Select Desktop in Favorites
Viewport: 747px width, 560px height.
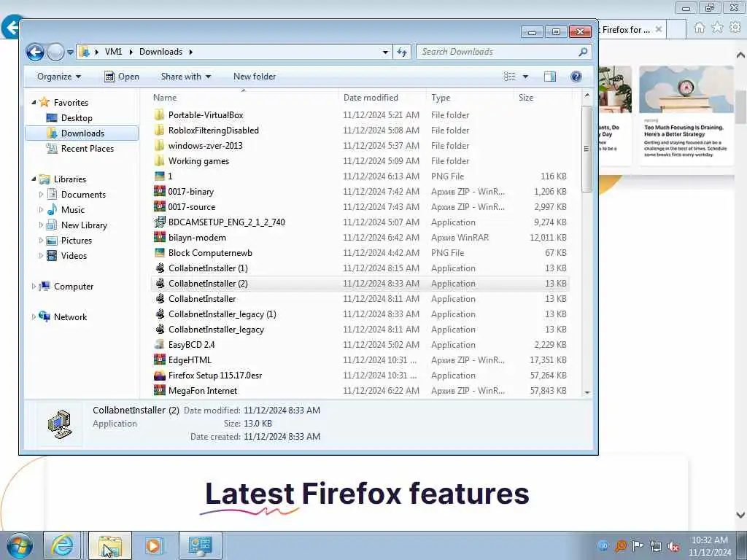coord(76,118)
